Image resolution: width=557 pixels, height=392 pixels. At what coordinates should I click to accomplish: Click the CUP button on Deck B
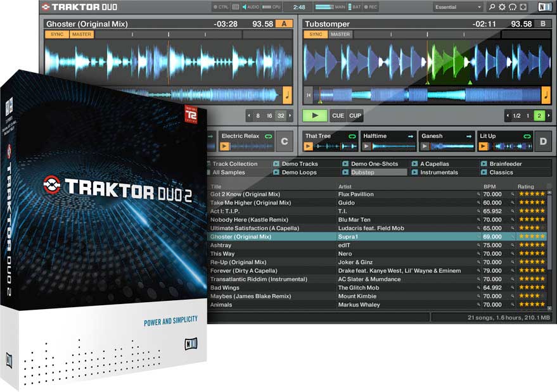pyautogui.click(x=355, y=116)
